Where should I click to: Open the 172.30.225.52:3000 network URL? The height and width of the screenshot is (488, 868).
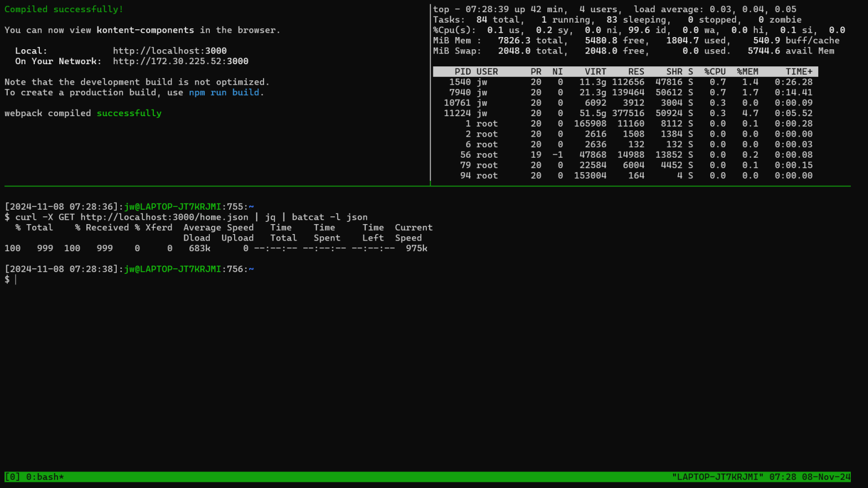(180, 61)
